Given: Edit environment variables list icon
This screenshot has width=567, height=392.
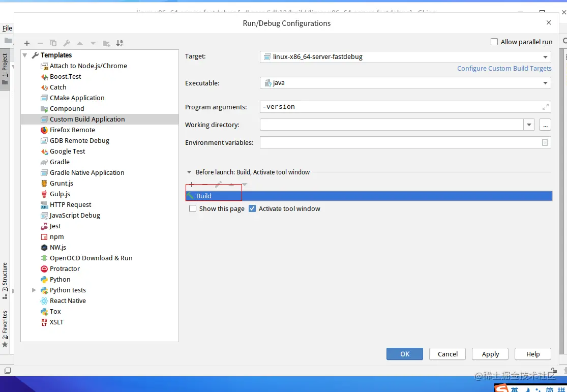Looking at the screenshot, I should point(545,142).
